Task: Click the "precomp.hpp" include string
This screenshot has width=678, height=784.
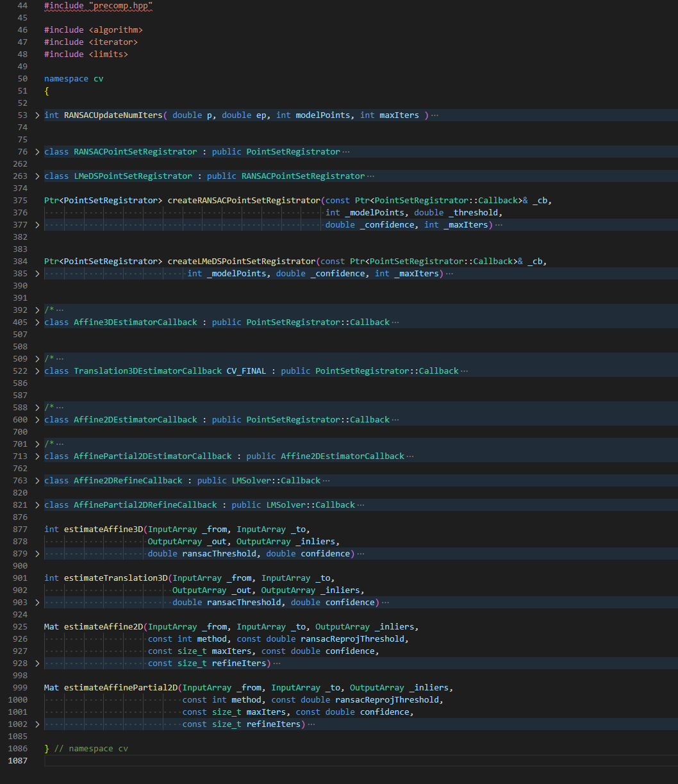Action: click(120, 6)
